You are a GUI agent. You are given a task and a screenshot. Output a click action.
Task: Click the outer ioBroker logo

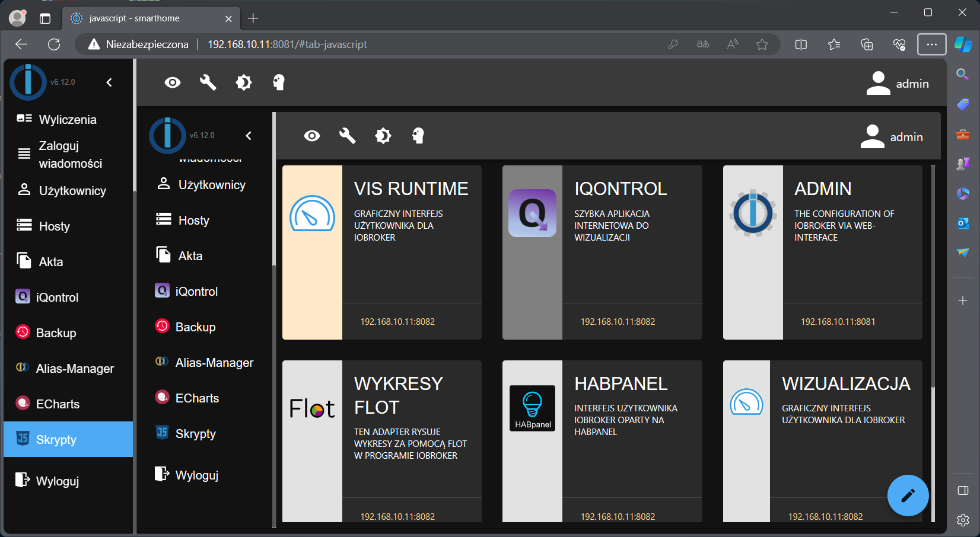pos(28,82)
